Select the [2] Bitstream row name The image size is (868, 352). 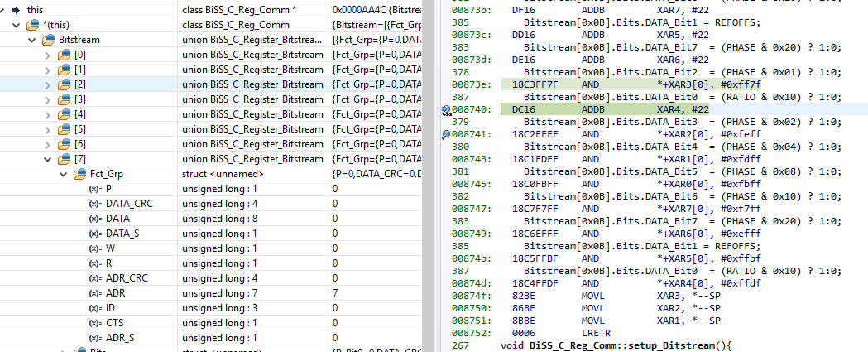(79, 84)
